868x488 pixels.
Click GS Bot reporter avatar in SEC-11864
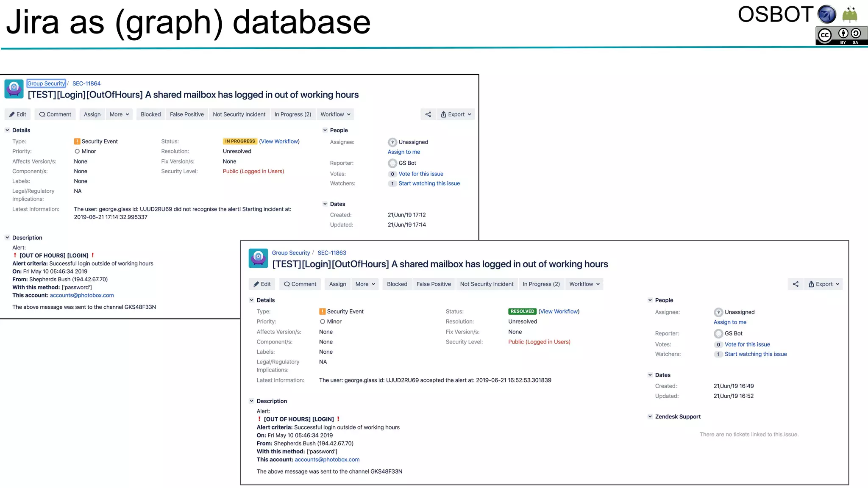click(x=392, y=163)
